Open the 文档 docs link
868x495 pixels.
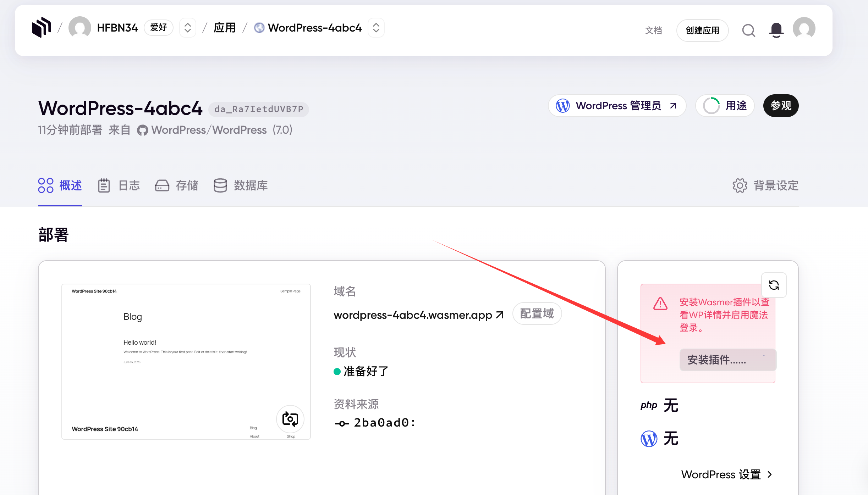coord(653,30)
